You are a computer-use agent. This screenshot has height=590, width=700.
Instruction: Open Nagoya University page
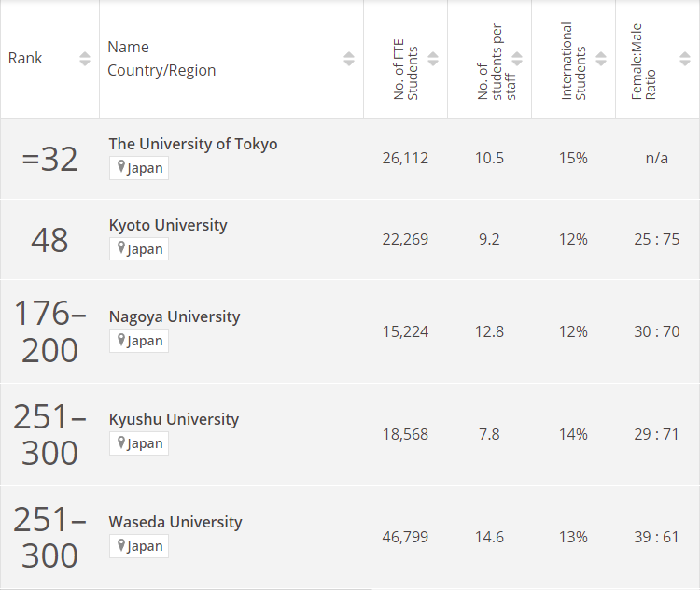[x=174, y=316]
